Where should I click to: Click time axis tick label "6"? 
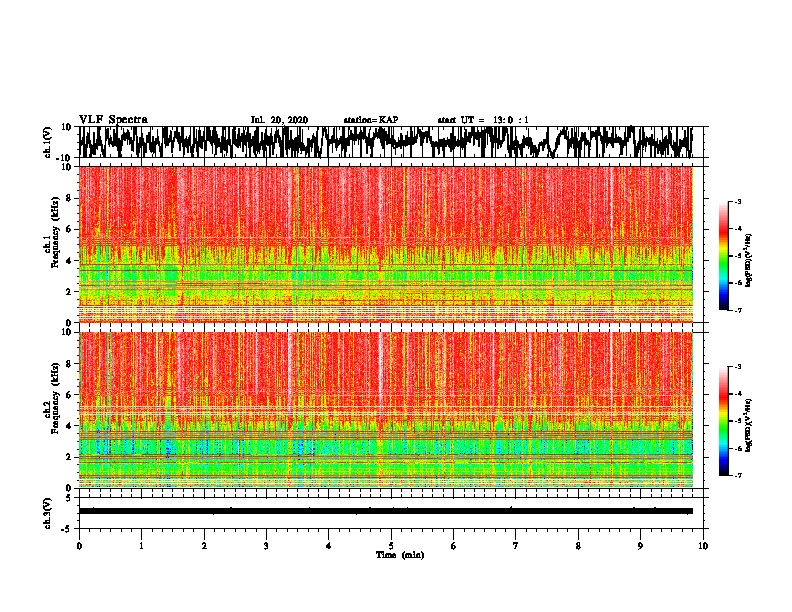[x=454, y=546]
